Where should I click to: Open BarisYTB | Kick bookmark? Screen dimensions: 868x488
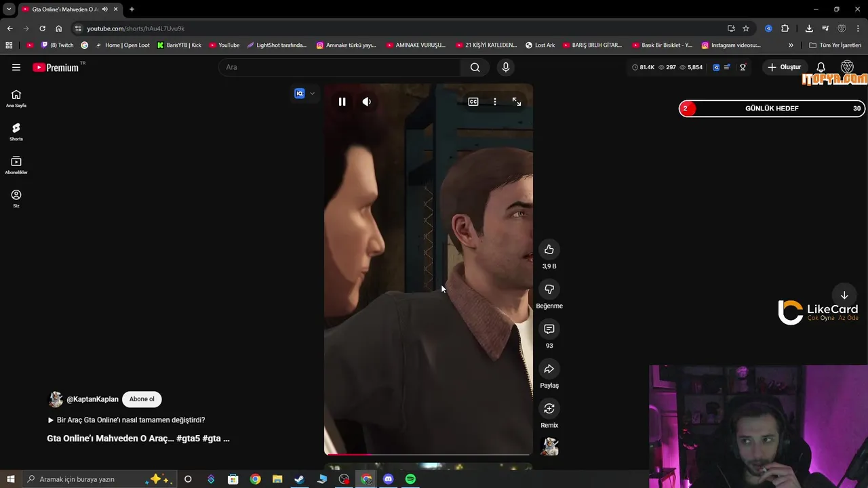coord(179,45)
